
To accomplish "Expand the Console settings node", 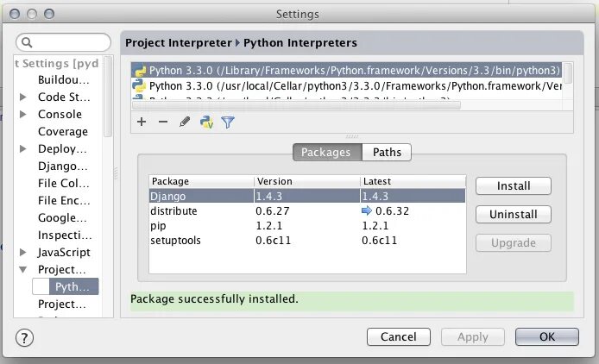I will coord(23,115).
